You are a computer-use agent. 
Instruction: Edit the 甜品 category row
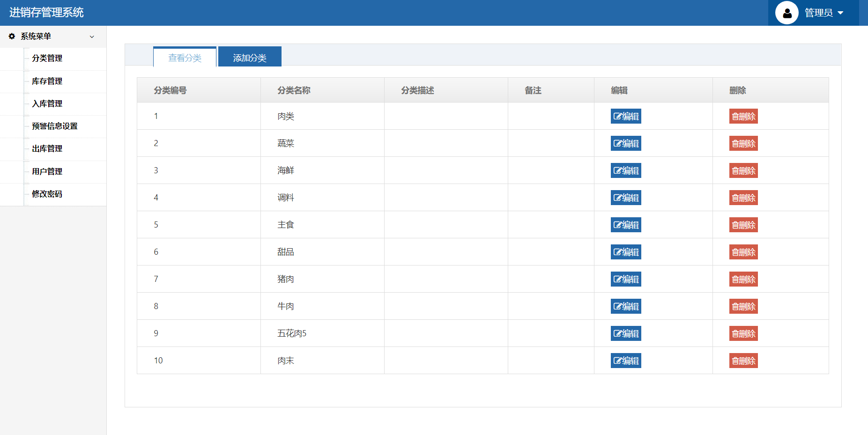626,252
